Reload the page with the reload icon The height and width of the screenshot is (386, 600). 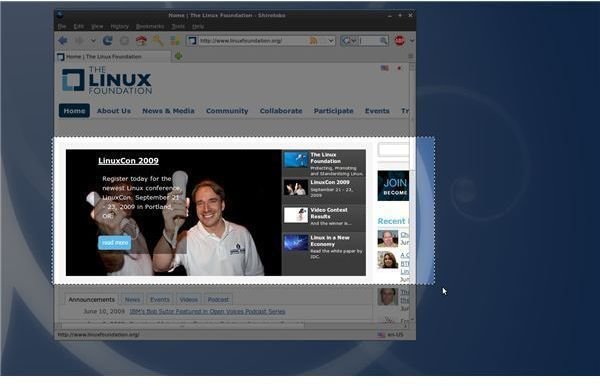tap(108, 40)
